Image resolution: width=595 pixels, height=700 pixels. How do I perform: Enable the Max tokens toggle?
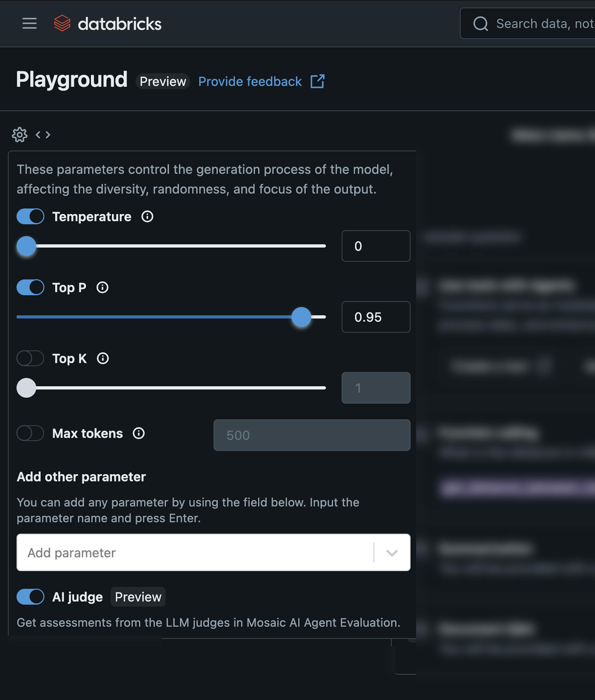click(30, 434)
